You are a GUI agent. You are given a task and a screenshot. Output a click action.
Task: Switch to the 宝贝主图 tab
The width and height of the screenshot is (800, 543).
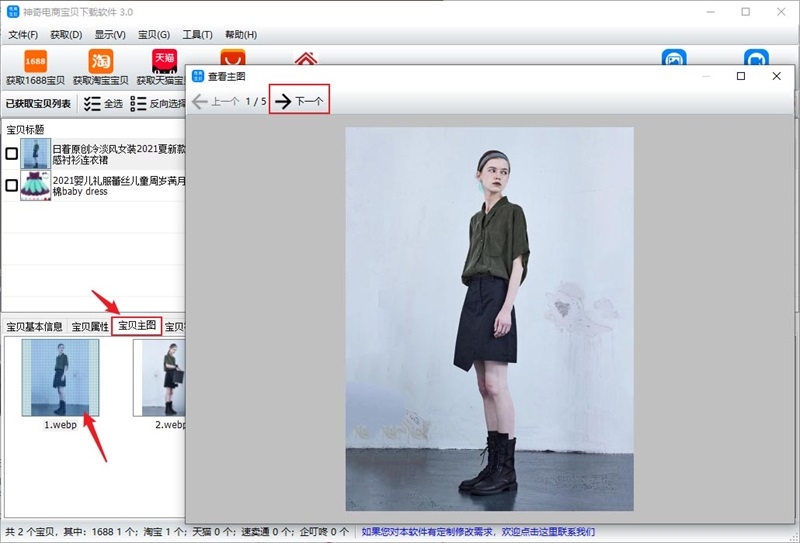coord(137,326)
